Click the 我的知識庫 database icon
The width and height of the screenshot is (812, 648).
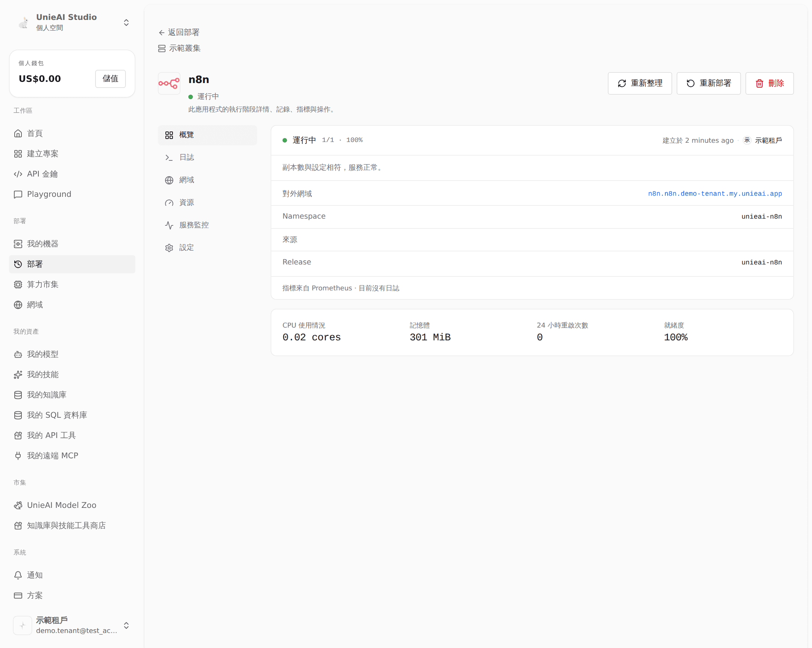tap(18, 395)
